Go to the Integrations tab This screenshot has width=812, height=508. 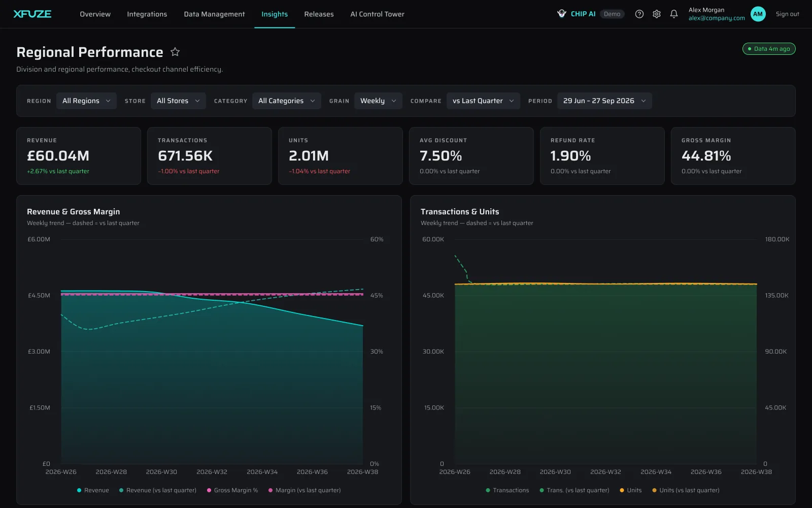[147, 14]
